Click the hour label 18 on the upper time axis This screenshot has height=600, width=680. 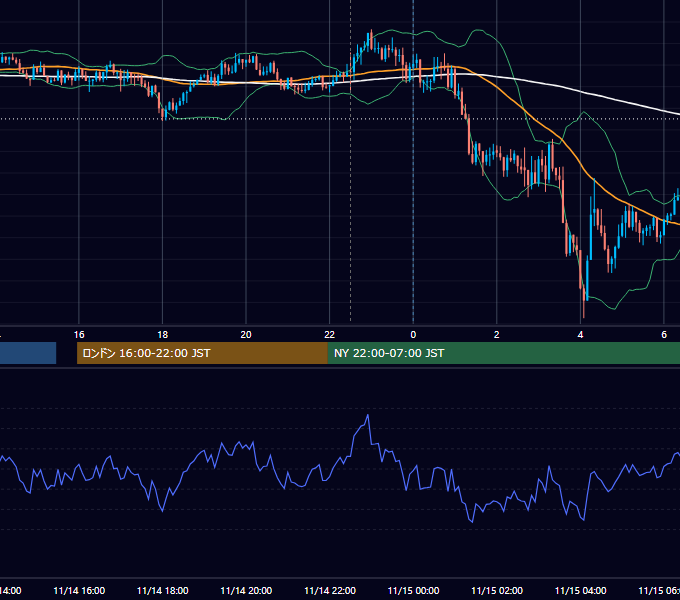point(163,335)
